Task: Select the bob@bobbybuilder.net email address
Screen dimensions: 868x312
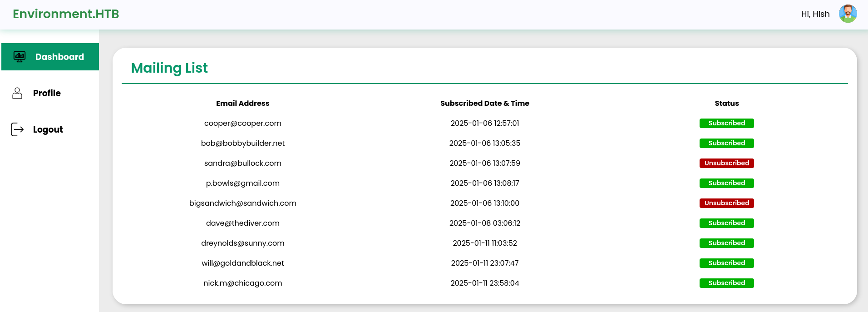Action: click(242, 143)
